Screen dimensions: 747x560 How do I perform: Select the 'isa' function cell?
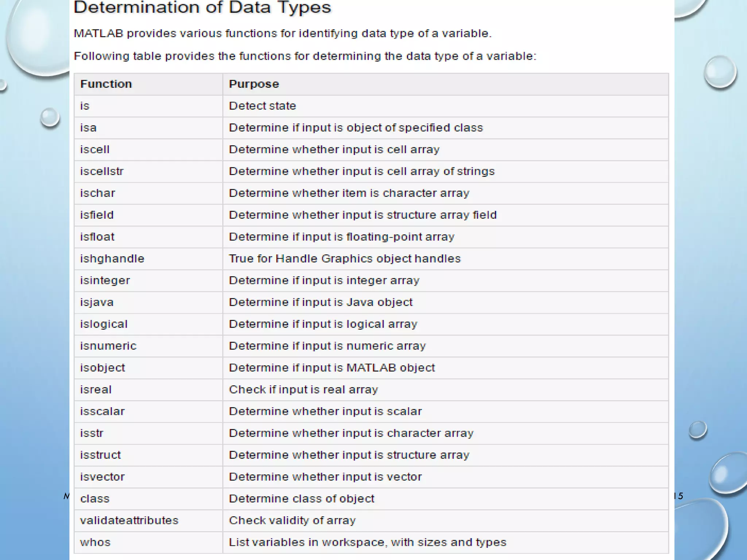[88, 128]
